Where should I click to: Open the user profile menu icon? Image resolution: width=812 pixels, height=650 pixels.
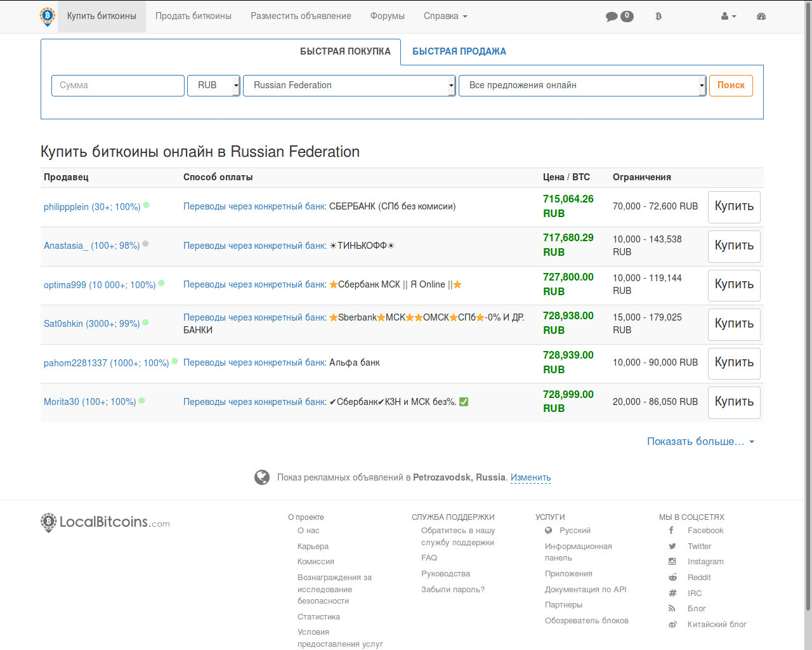click(x=728, y=17)
